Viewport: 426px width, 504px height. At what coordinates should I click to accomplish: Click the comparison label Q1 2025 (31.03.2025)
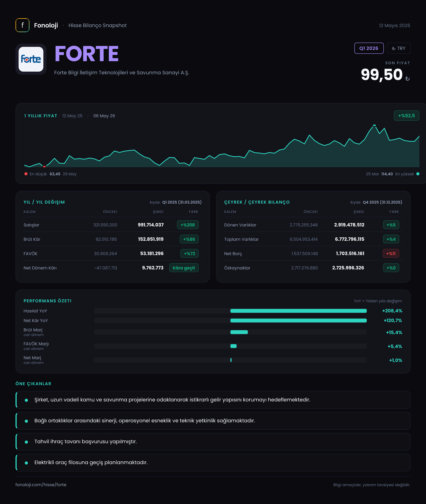tap(182, 202)
